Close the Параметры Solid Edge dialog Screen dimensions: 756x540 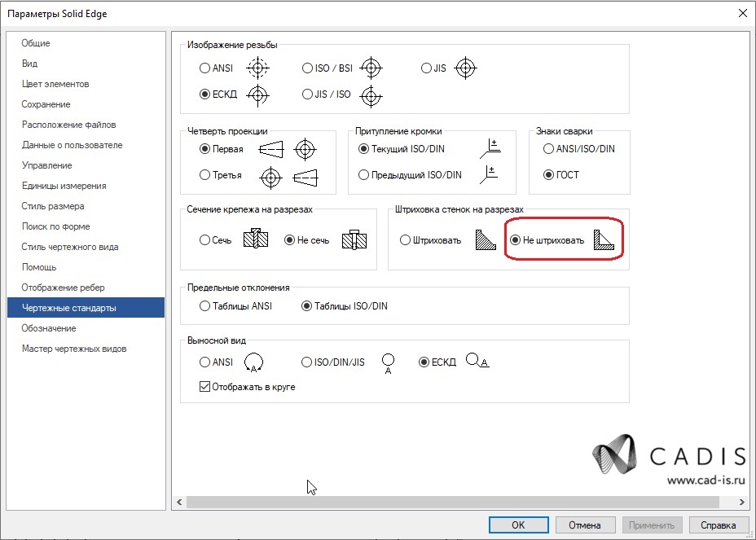tap(743, 13)
